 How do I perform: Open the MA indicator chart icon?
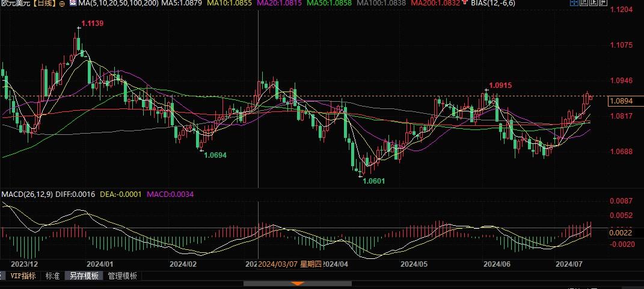pyautogui.click(x=73, y=3)
